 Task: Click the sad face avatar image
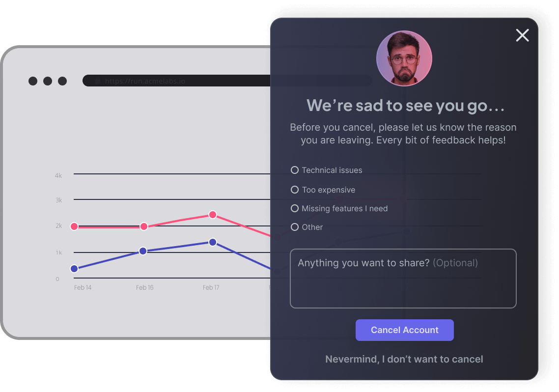404,58
